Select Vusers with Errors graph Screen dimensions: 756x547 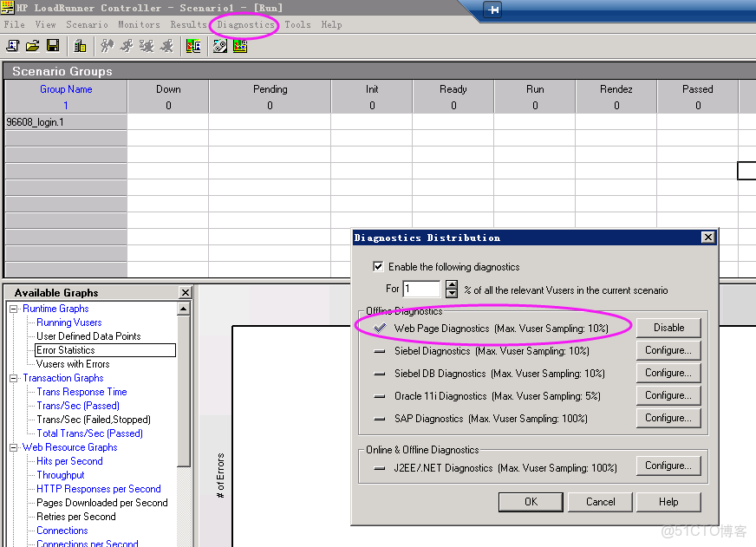(x=73, y=364)
